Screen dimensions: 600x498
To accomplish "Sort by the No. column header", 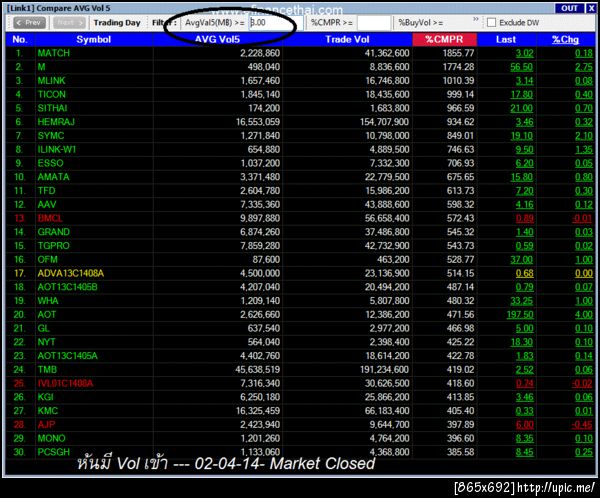I will pos(20,39).
